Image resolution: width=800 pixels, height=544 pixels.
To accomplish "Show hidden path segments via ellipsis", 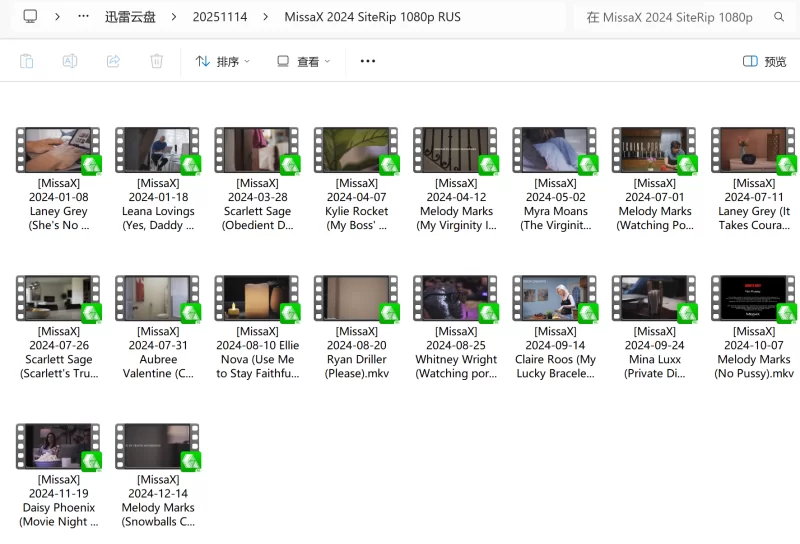I will (x=83, y=16).
